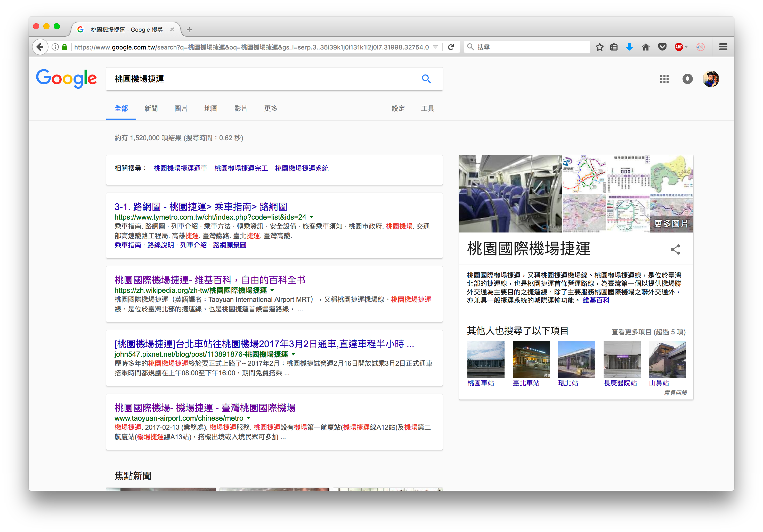Click the Google logo

pyautogui.click(x=67, y=79)
